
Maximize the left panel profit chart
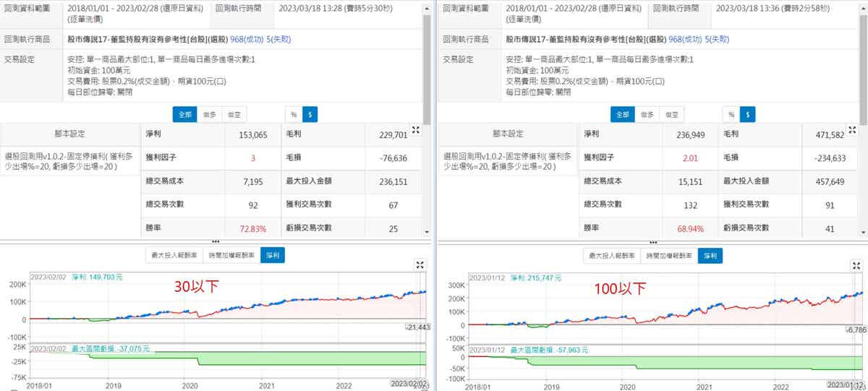(420, 265)
